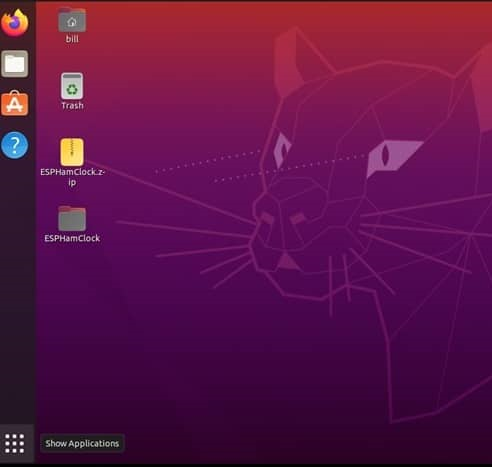Select the yellow ESPHamClock.zip archive icon
Viewport: 492px width, 467px height.
pyautogui.click(x=72, y=152)
